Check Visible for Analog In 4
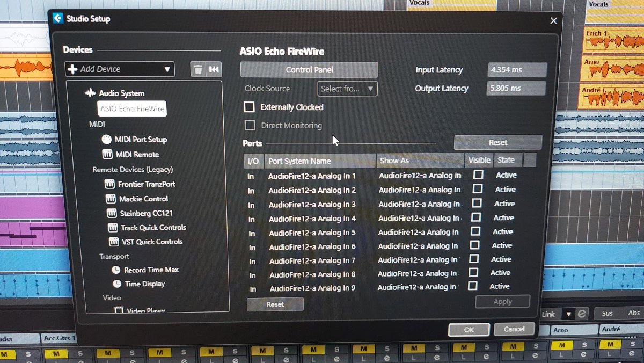Image resolution: width=644 pixels, height=363 pixels. (x=475, y=217)
